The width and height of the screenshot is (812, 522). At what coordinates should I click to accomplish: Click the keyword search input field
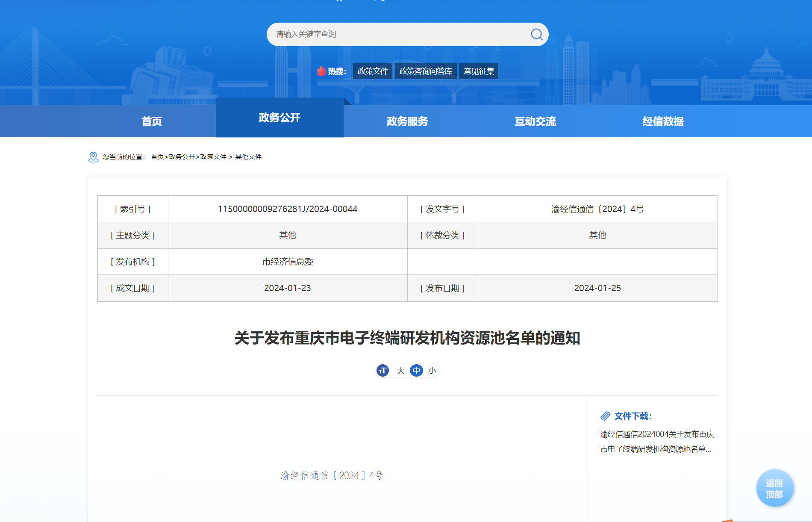click(x=397, y=34)
